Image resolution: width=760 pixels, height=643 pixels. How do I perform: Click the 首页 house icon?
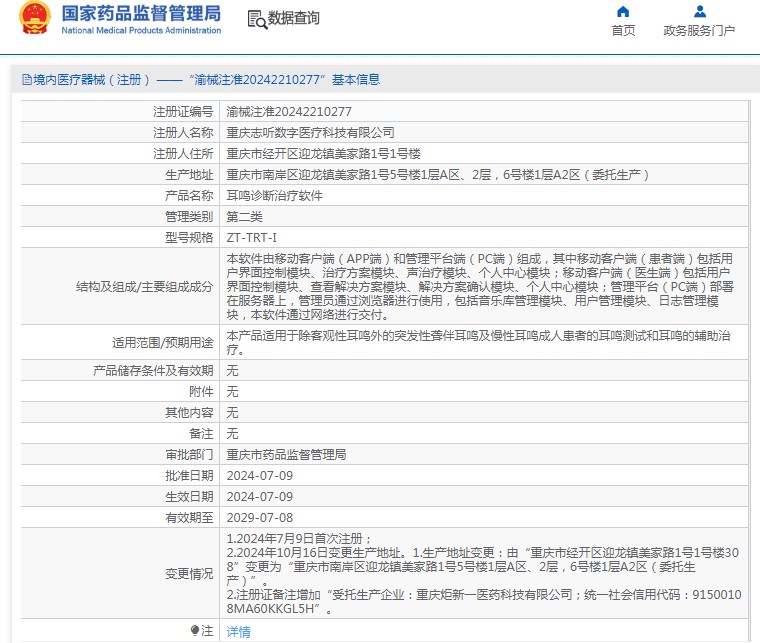click(623, 12)
